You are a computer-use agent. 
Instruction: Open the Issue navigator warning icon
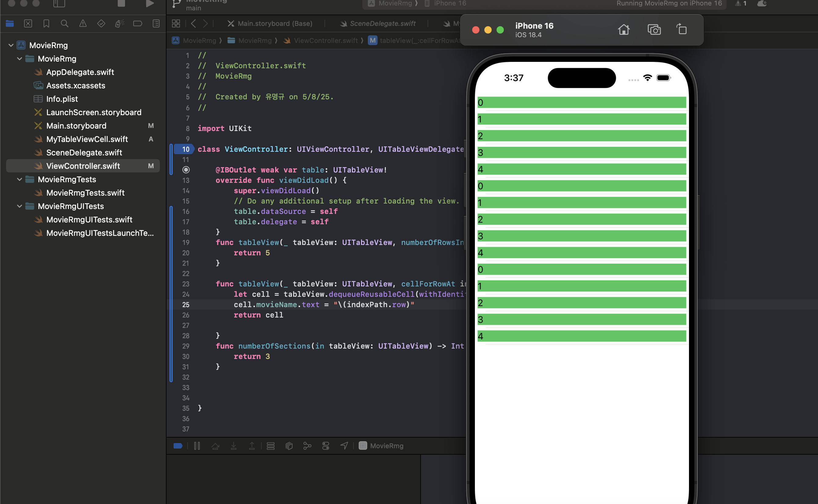tap(83, 24)
